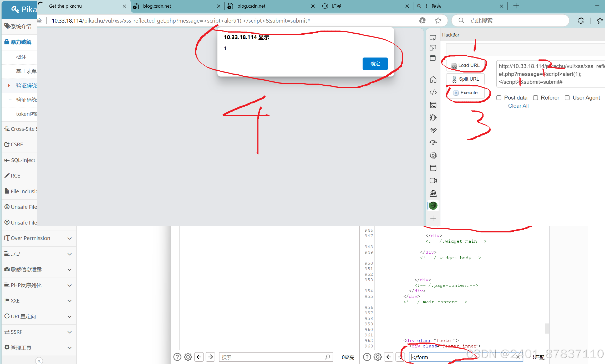605x364 pixels.
Task: Toggle the device emulation icon
Action: pos(433,48)
